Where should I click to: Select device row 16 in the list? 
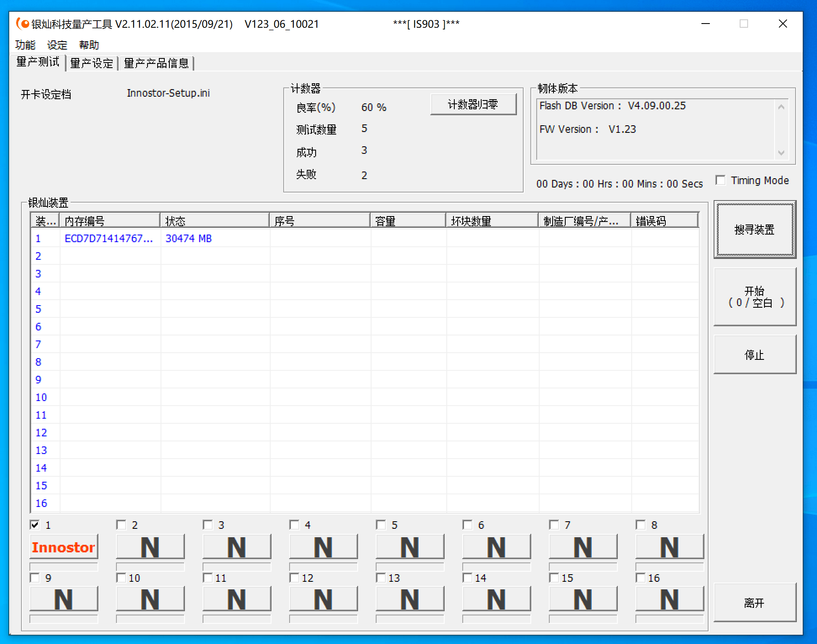(x=365, y=503)
